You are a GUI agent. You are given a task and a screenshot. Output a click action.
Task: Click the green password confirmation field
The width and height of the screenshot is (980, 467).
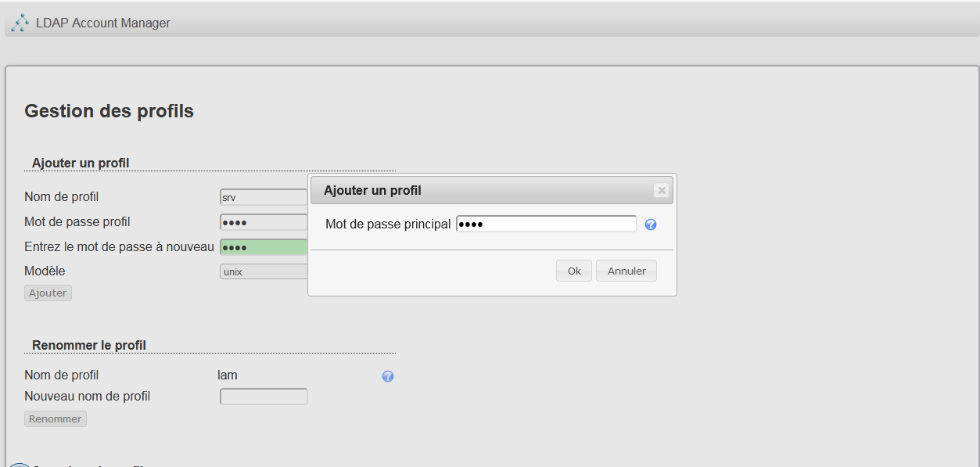[x=264, y=247]
